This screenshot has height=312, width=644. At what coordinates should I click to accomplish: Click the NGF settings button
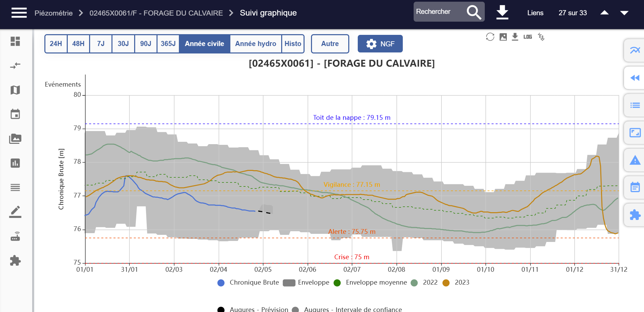click(x=380, y=44)
